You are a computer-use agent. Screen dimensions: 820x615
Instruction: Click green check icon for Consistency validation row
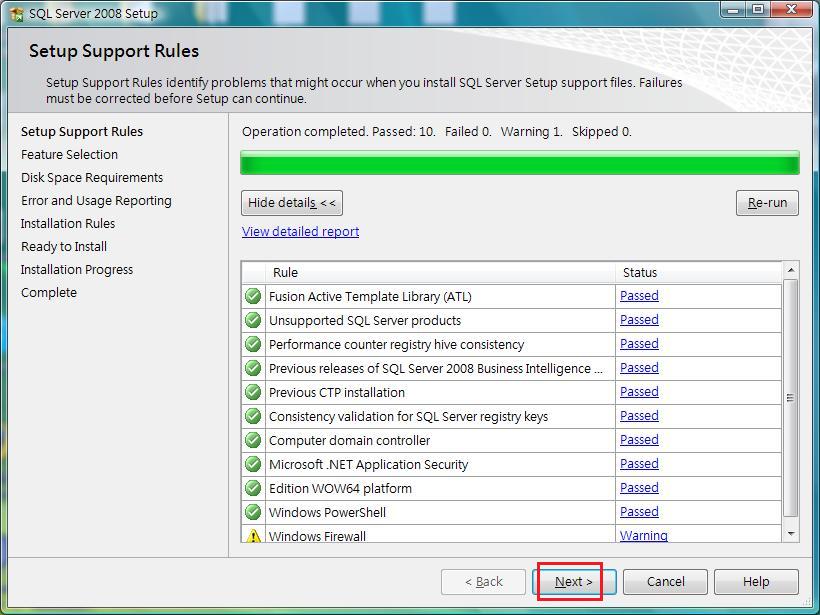pyautogui.click(x=253, y=416)
